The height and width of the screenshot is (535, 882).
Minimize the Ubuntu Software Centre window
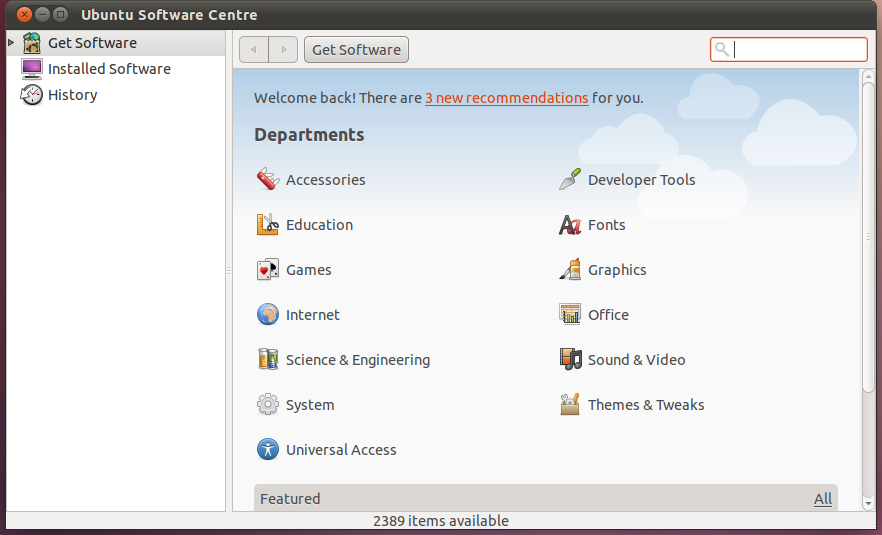(x=42, y=14)
